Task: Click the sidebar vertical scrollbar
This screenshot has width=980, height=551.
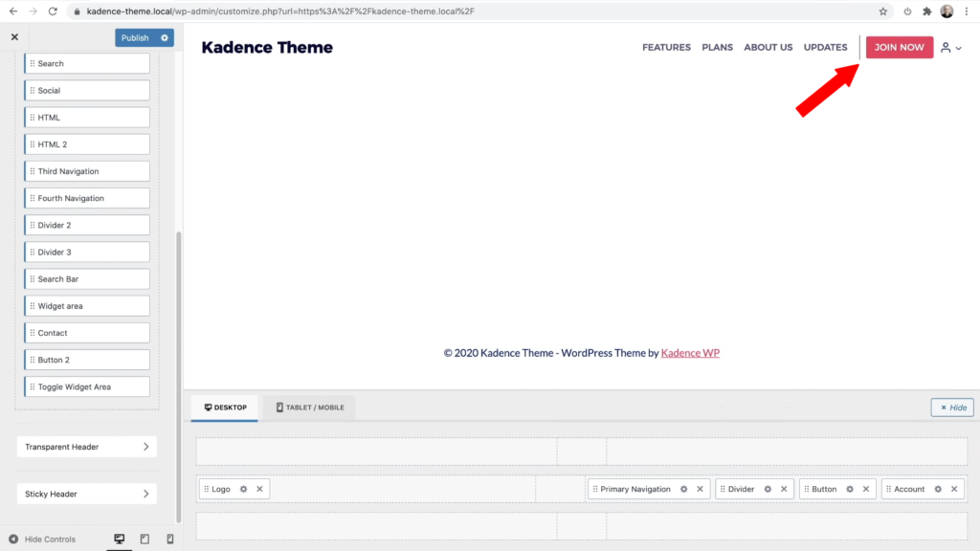Action: [x=179, y=377]
